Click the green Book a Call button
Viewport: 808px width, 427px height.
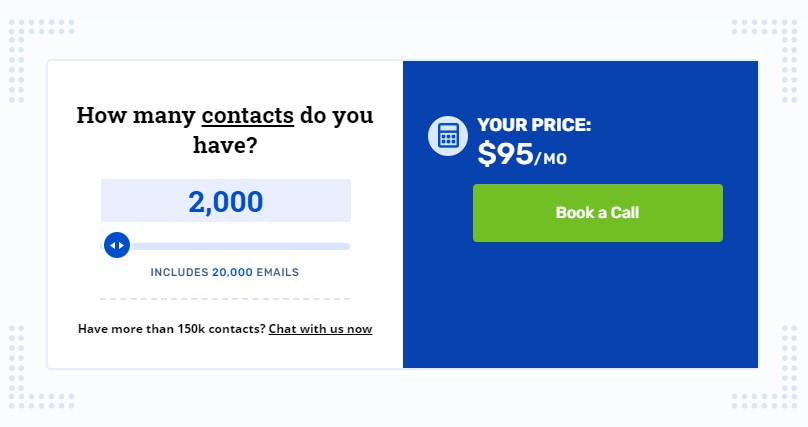pyautogui.click(x=598, y=213)
